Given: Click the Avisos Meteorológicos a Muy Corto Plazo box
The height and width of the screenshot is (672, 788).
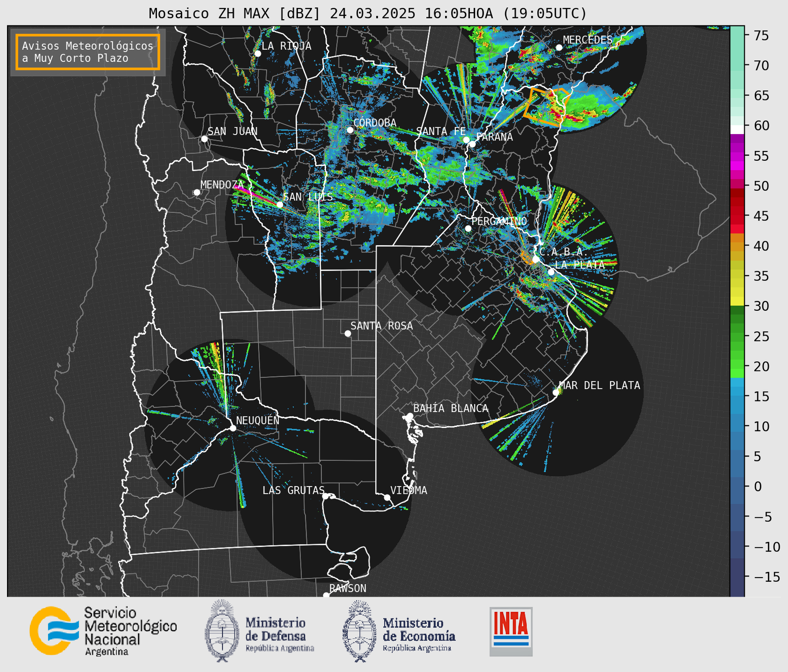Looking at the screenshot, I should (88, 52).
